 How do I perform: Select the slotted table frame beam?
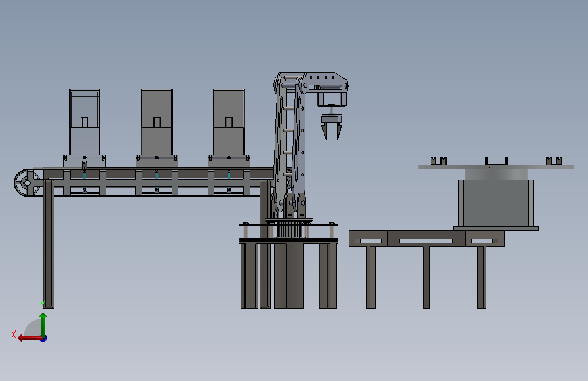(427, 239)
